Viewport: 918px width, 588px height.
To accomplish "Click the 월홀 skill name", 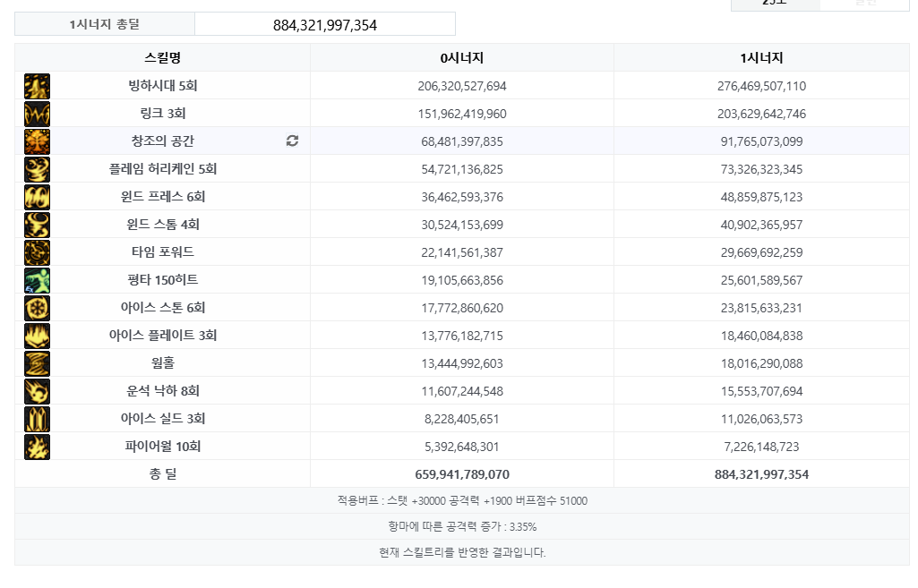I will coord(163,363).
